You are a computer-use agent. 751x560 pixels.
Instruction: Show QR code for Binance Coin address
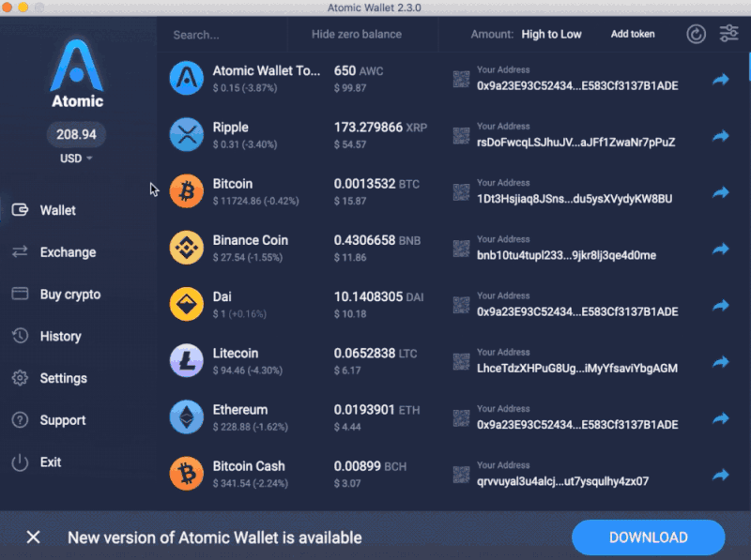tap(461, 249)
